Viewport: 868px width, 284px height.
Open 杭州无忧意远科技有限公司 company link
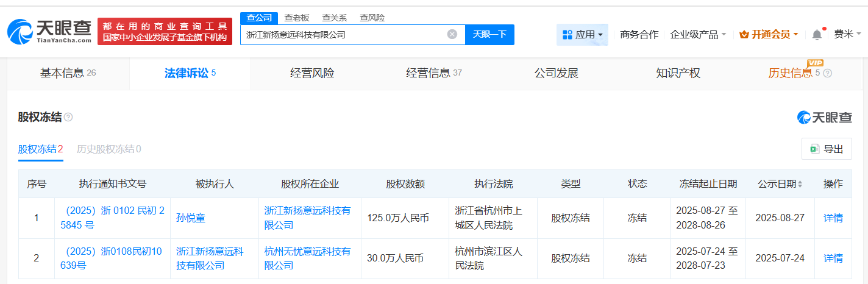pos(307,258)
